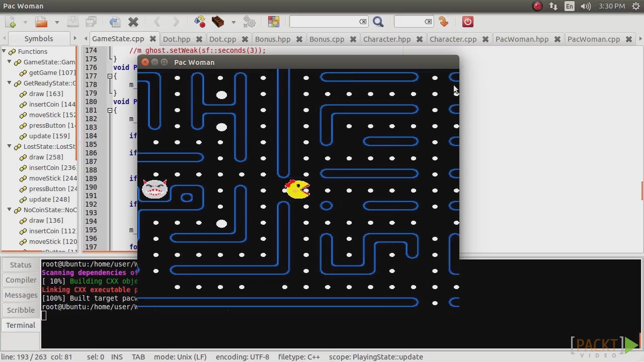The width and height of the screenshot is (644, 362).
Task: Open the Terminal tab
Action: click(x=21, y=325)
